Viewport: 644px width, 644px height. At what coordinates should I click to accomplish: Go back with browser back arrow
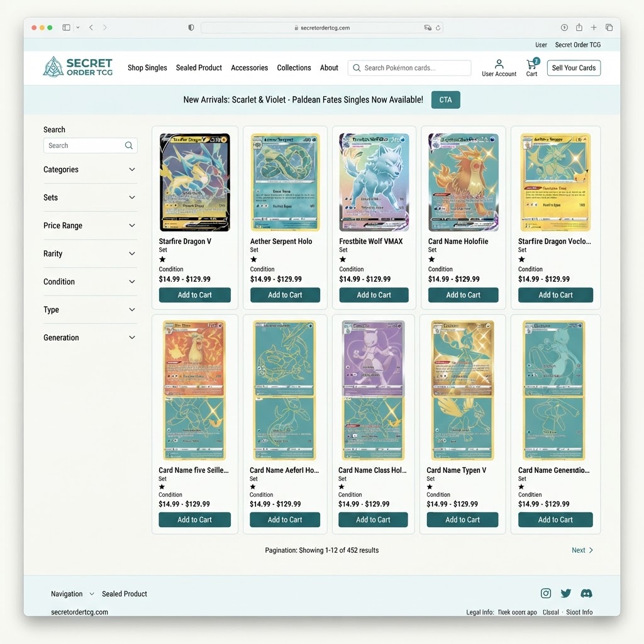[x=91, y=28]
